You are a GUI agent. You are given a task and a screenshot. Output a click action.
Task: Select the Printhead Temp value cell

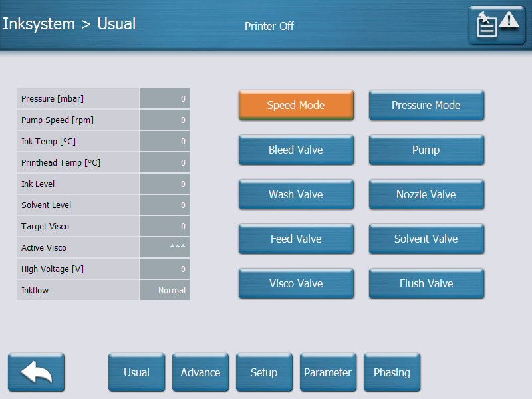165,162
